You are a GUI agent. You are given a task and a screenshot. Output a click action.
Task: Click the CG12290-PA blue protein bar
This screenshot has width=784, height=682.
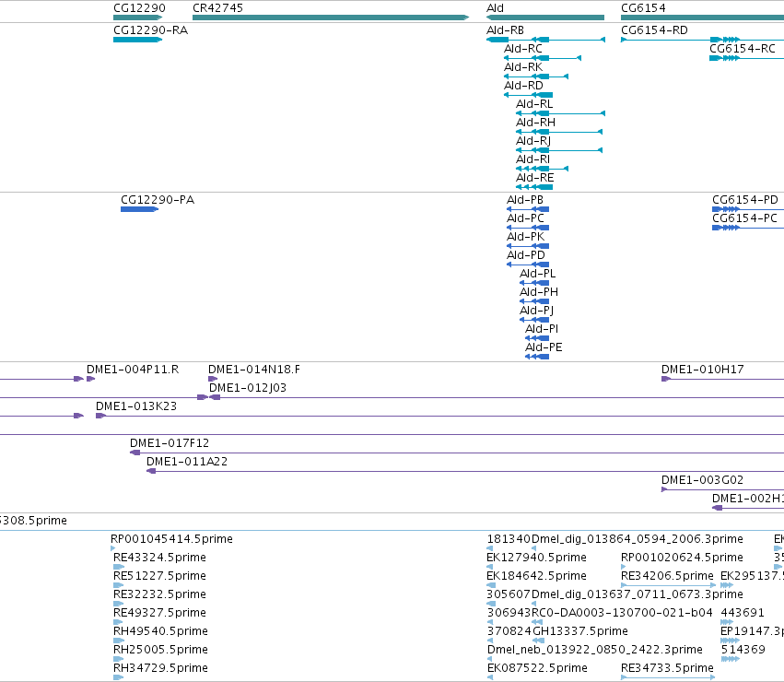pos(139,209)
